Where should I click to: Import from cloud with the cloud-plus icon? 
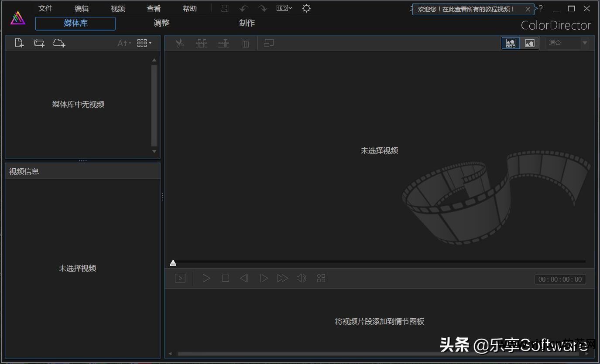59,43
